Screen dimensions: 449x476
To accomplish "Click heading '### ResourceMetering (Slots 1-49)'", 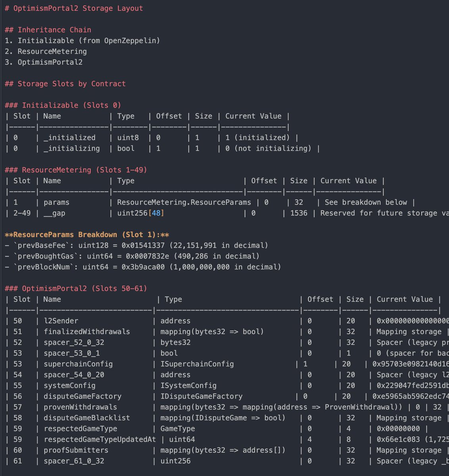I will 76,170.
